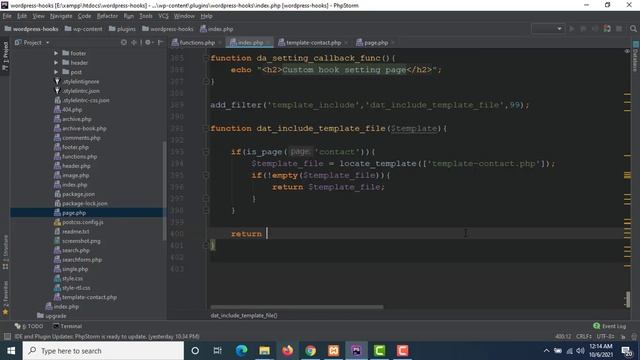This screenshot has height=360, width=640.
Task: Open the Event Log
Action: pyautogui.click(x=609, y=326)
